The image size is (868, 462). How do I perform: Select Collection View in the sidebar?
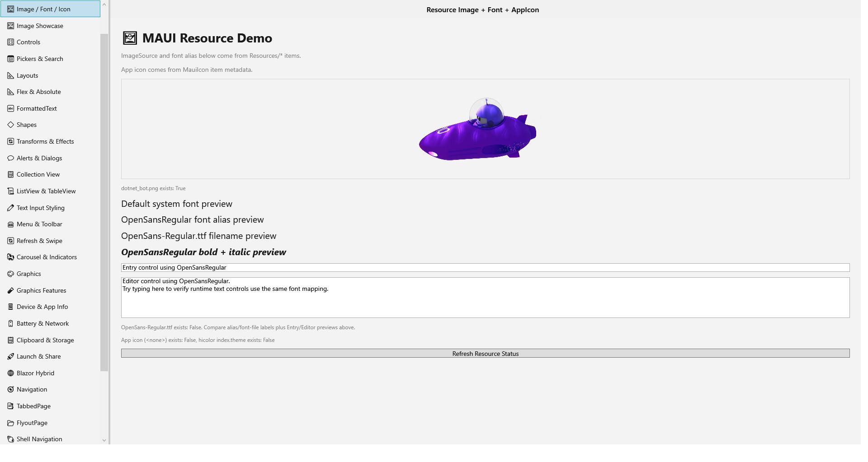click(x=50, y=174)
